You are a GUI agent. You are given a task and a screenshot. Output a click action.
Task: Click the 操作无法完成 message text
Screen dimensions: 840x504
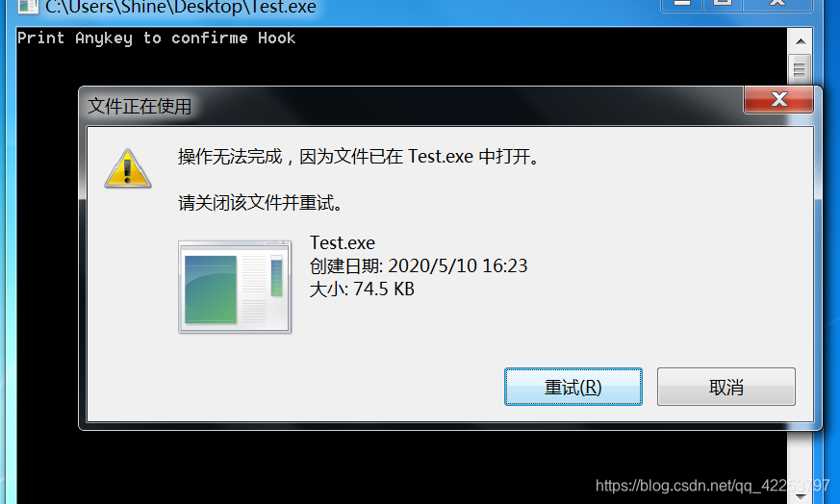click(358, 157)
